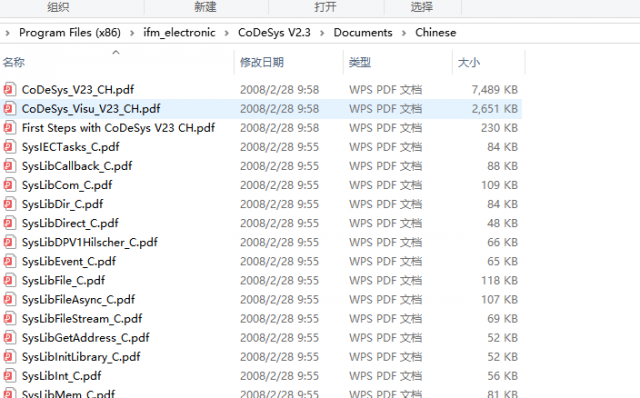Click the PDF icon of SysLibInitLibrary_C.pdf
Screen dimensions: 640x398
point(10,357)
